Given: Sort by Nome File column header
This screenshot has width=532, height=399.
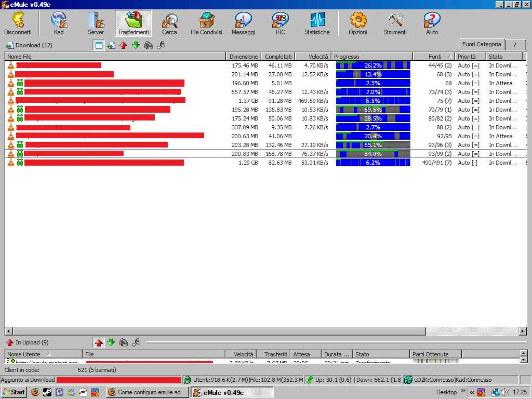Looking at the screenshot, I should click(115, 57).
